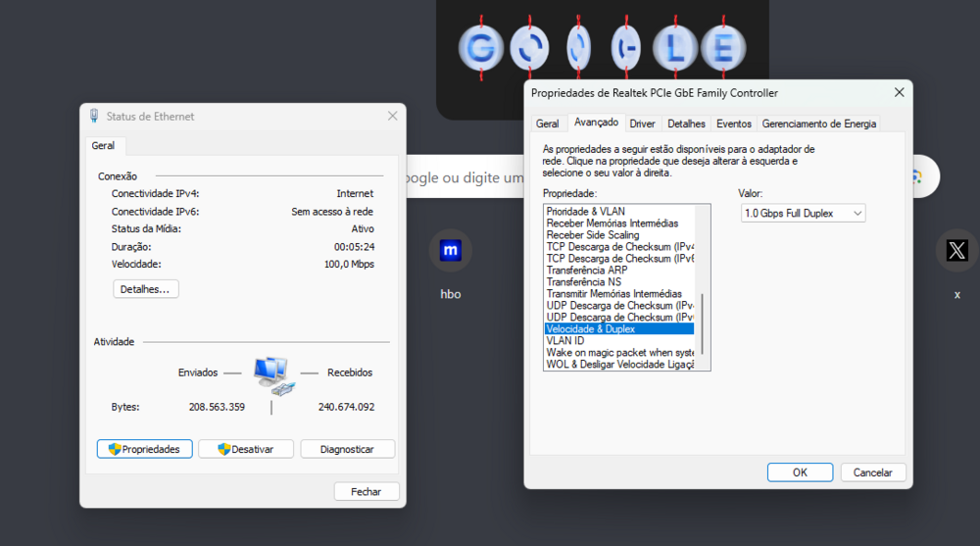Close the Realtek properties dialog
This screenshot has height=546, width=980.
(x=899, y=92)
